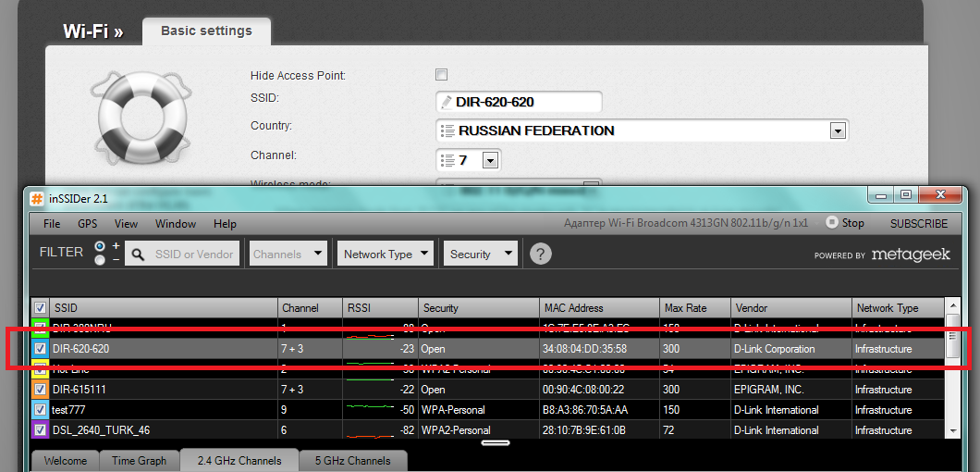Sort table by Vendor column header
This screenshot has width=980, height=472.
coord(791,308)
